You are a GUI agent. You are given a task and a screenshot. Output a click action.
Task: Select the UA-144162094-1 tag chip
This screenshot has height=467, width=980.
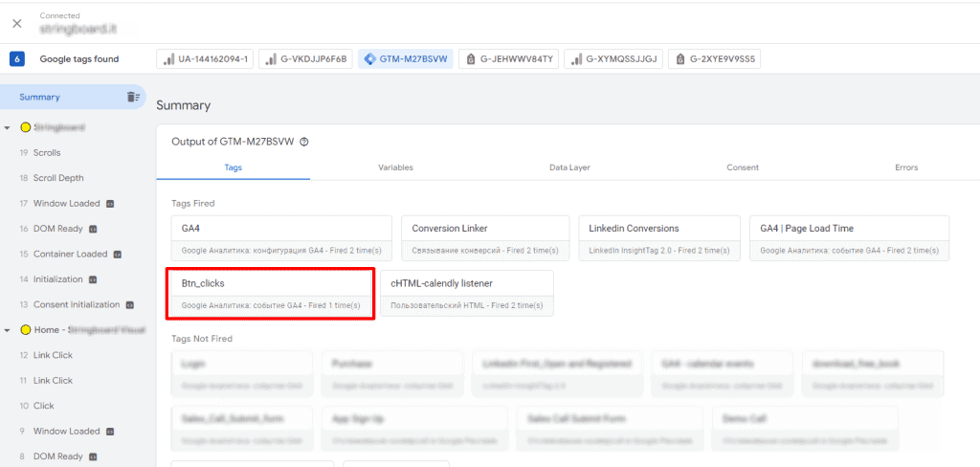pos(205,59)
